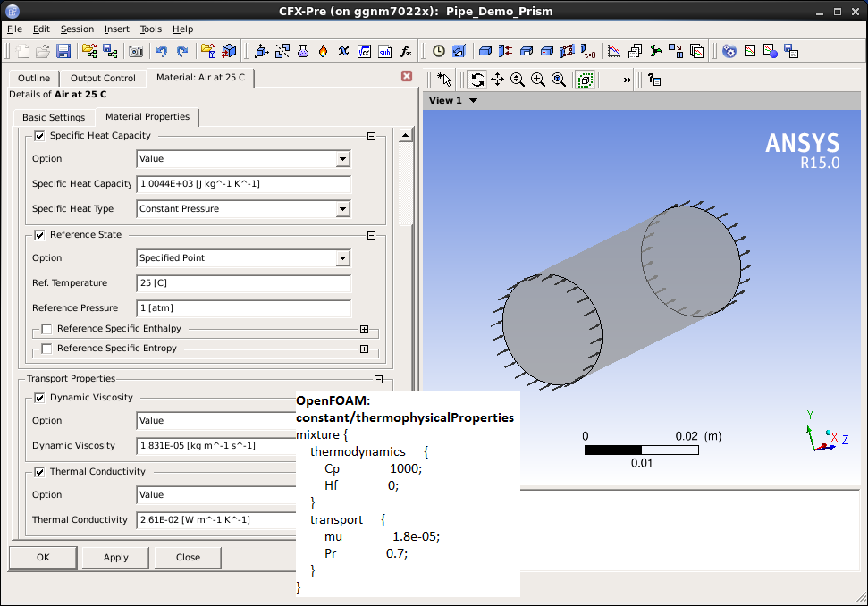Redo with the forward blue arrow icon

(x=182, y=52)
